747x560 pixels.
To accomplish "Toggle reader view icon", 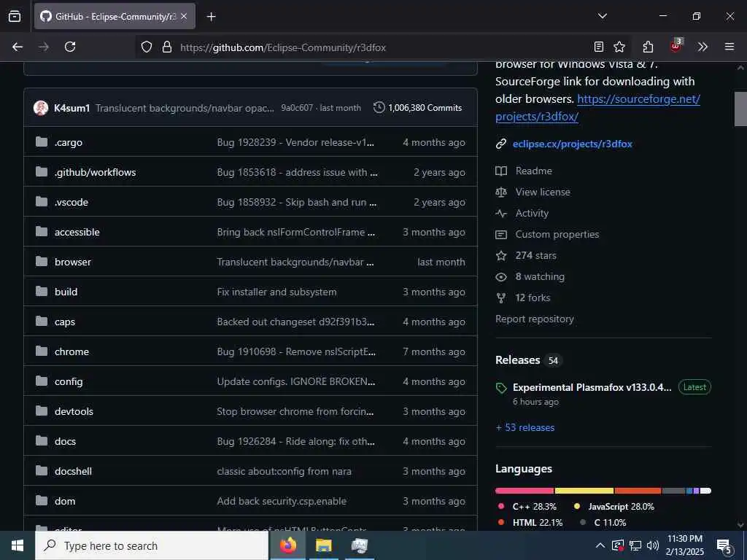I will [599, 47].
